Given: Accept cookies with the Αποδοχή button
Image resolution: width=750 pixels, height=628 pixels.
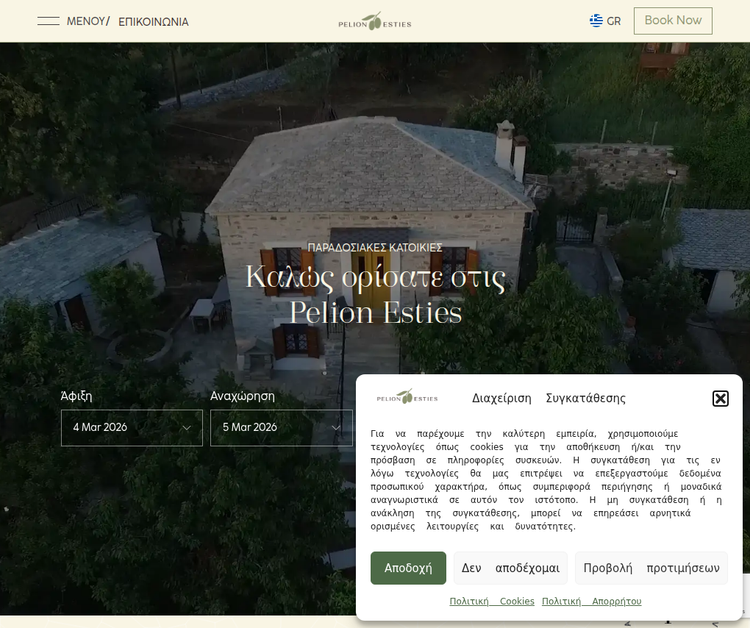Looking at the screenshot, I should coord(408,568).
